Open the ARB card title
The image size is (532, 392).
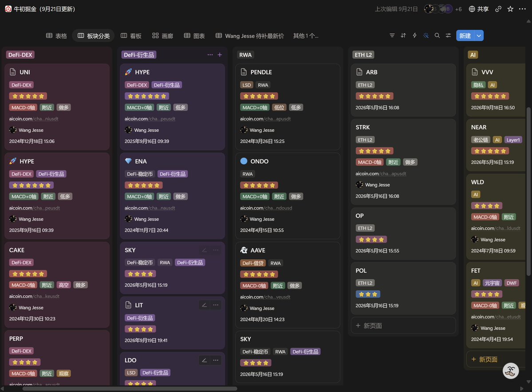tap(371, 72)
